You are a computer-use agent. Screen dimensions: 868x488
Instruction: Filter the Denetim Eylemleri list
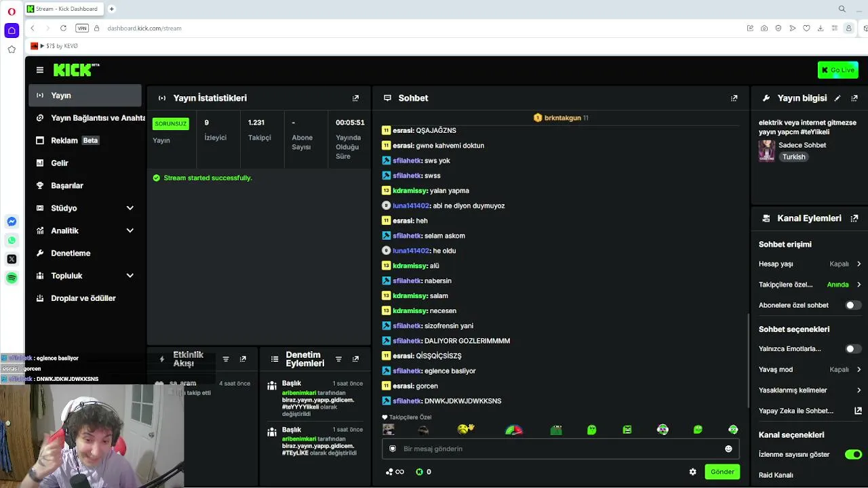(x=338, y=359)
